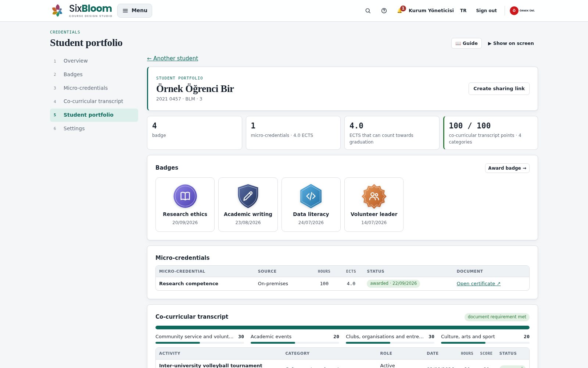Screen dimensions: 588x368
Task: Click Create sharing link button
Action: [x=499, y=89]
